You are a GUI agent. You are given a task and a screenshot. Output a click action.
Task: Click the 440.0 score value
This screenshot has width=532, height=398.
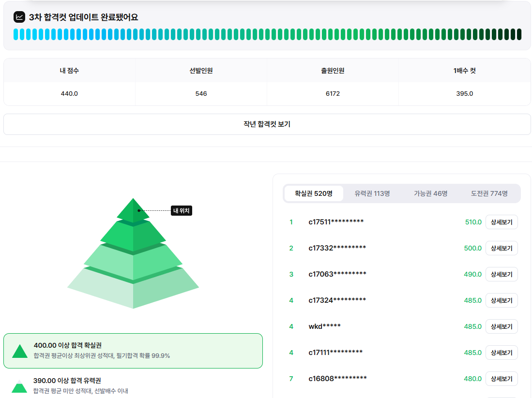[69, 93]
